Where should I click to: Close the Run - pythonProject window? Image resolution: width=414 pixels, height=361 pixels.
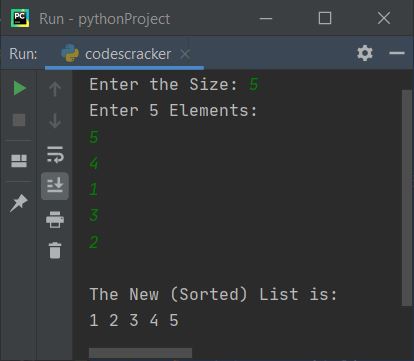(384, 18)
